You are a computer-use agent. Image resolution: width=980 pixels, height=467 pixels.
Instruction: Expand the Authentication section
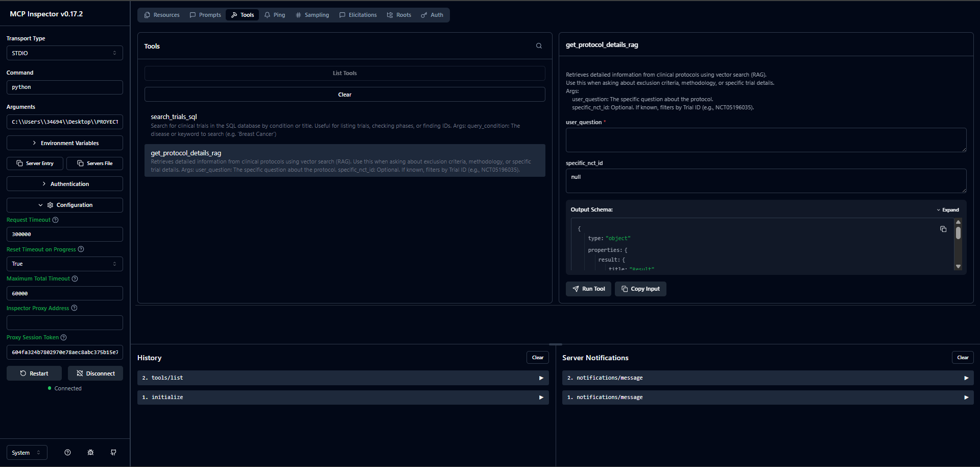64,184
